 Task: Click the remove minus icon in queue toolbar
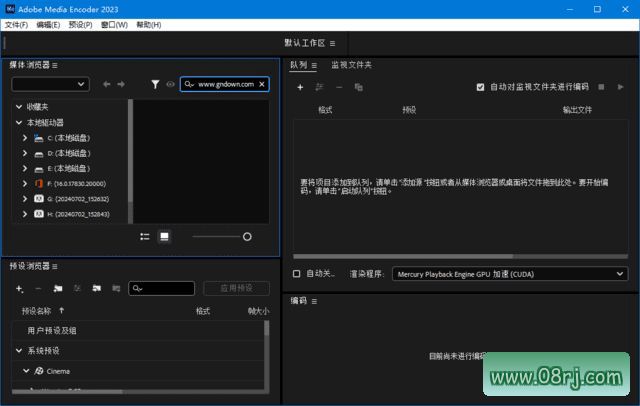pyautogui.click(x=339, y=87)
